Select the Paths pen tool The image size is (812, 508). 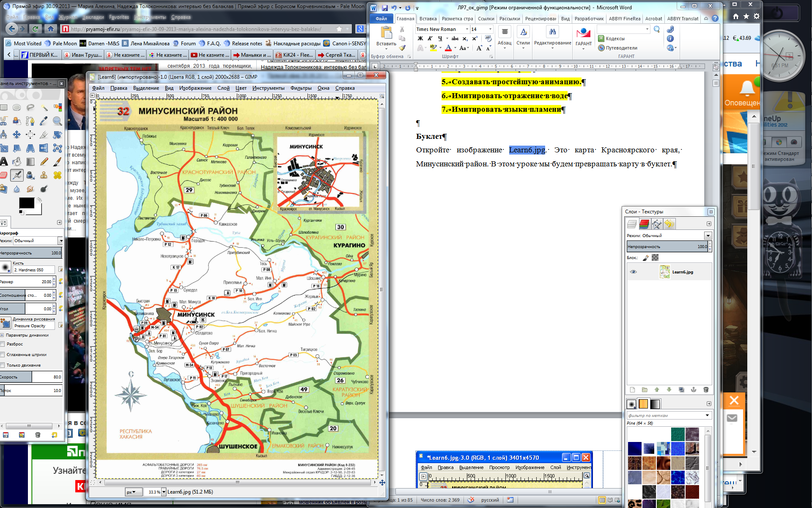[30, 121]
